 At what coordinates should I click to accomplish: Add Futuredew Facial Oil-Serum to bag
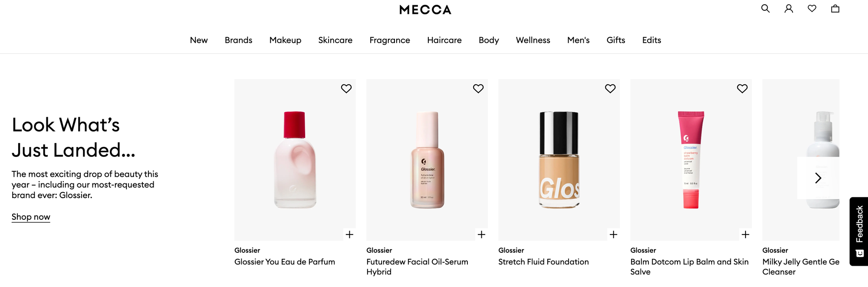(x=482, y=234)
